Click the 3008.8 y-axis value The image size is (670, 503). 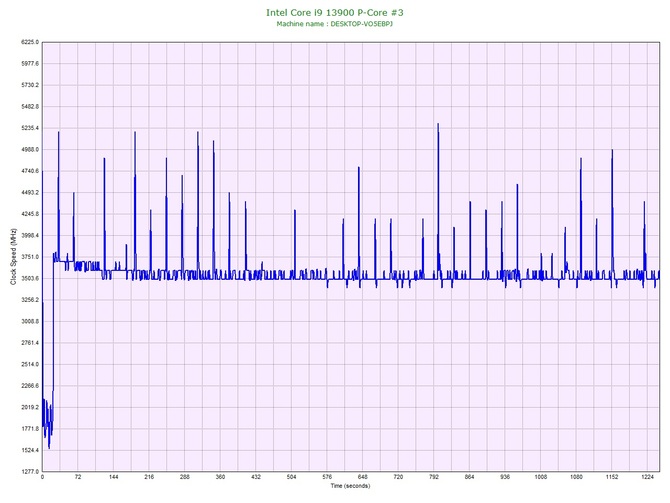pyautogui.click(x=30, y=321)
